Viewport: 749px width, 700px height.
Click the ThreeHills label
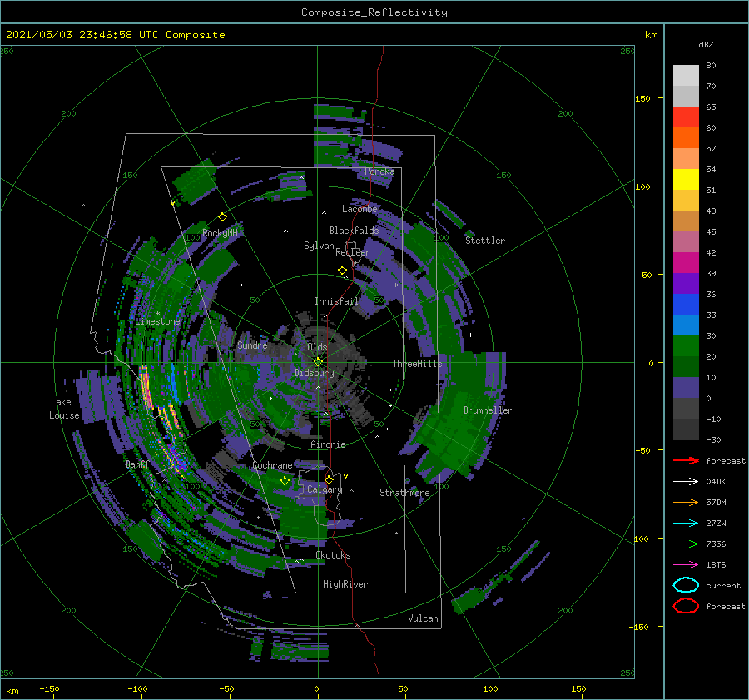(x=417, y=364)
